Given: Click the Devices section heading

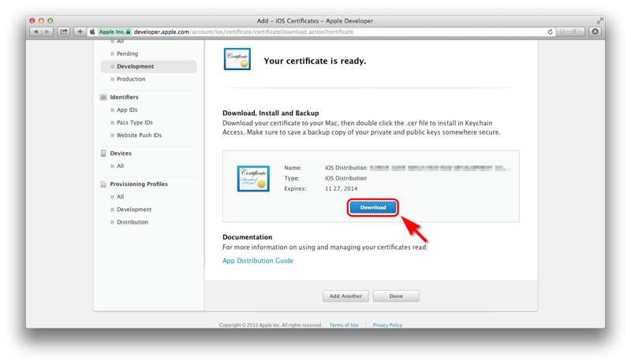Looking at the screenshot, I should pos(121,154).
